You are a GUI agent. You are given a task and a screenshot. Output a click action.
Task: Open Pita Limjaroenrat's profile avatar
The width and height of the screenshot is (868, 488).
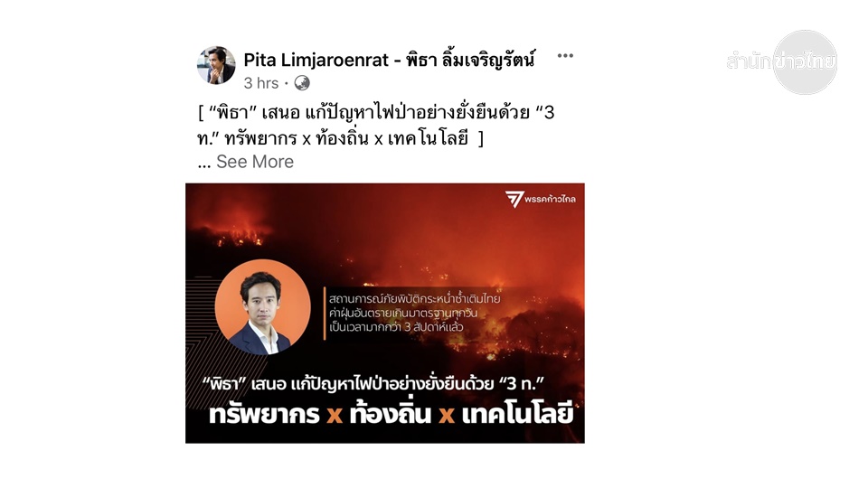(x=216, y=65)
